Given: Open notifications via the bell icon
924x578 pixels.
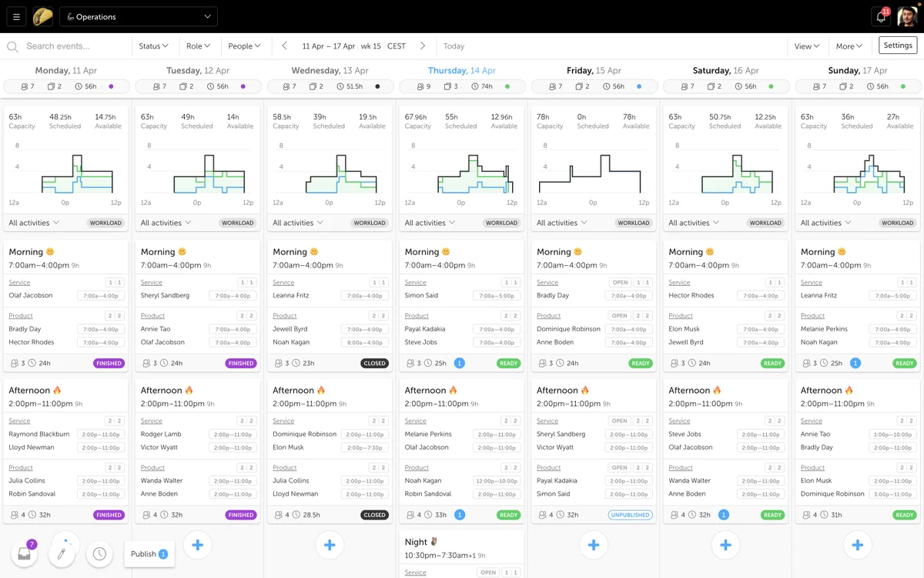Looking at the screenshot, I should [x=880, y=16].
